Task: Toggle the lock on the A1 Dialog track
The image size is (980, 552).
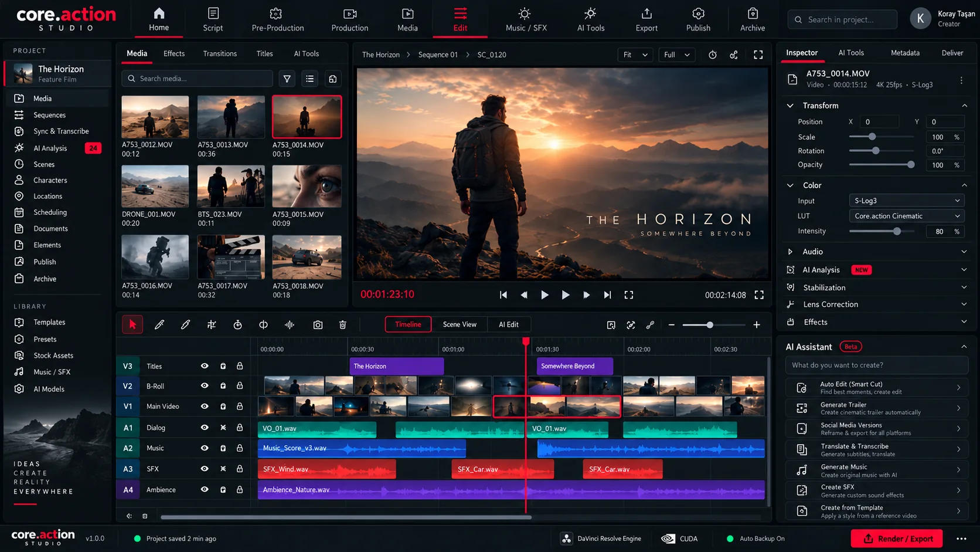Action: pyautogui.click(x=240, y=428)
